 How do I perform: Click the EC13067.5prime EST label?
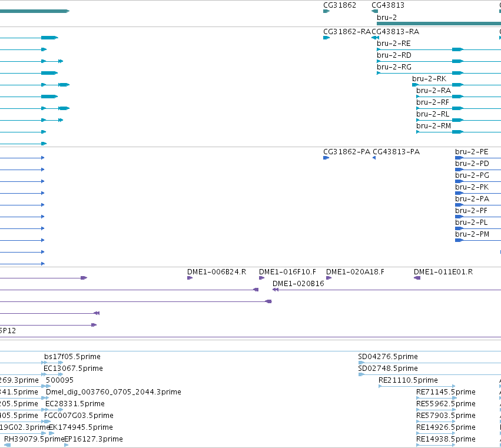pyautogui.click(x=73, y=369)
